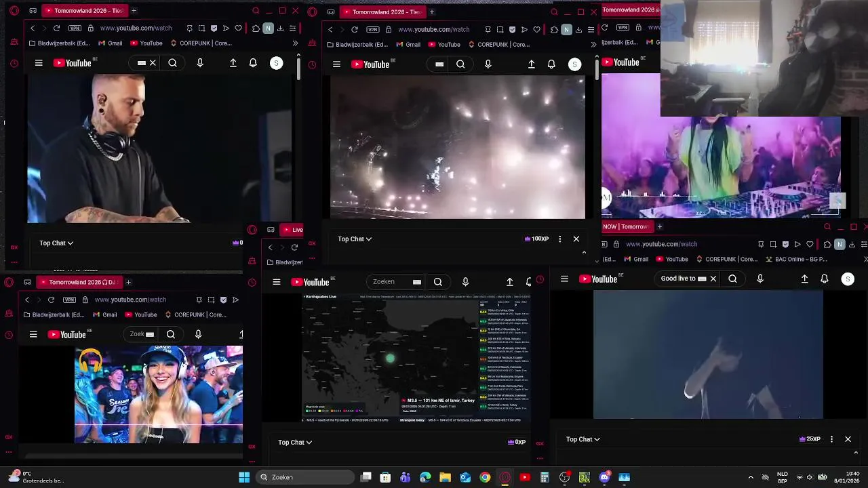Open YouTube bookmark in the bottom-left window
The width and height of the screenshot is (868, 488).
(x=140, y=314)
